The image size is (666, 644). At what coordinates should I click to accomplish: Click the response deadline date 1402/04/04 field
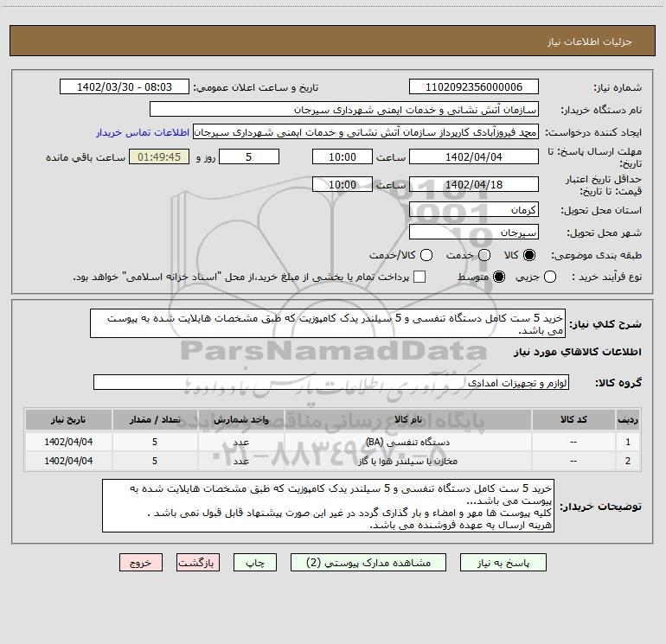[x=474, y=156]
